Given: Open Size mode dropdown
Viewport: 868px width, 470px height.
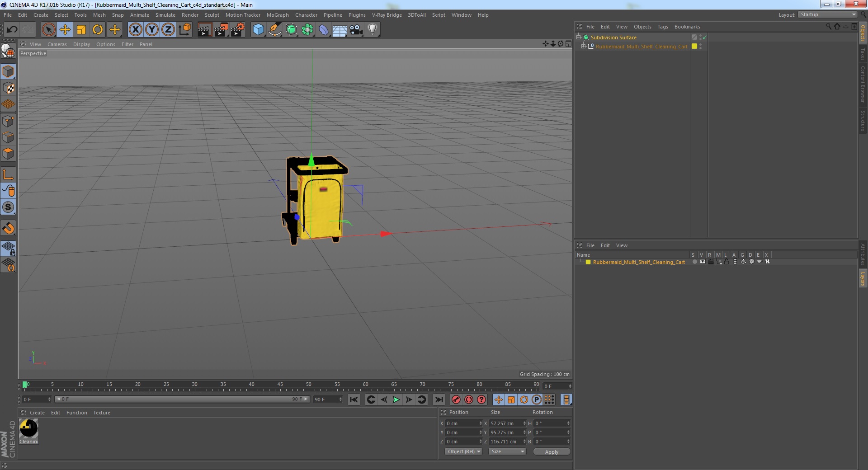Looking at the screenshot, I should (x=507, y=451).
